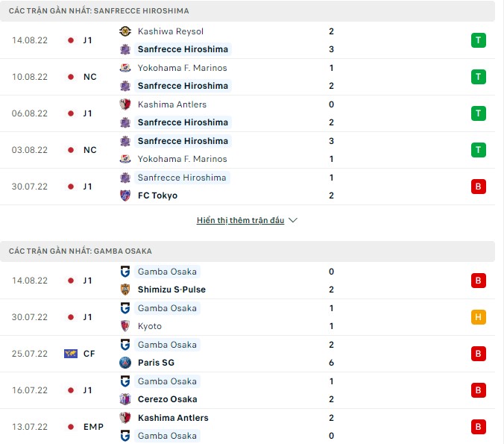This screenshot has width=504, height=444.
Task: Open the Yokohama F. Marinos link dated 10.08.22
Action: (182, 68)
